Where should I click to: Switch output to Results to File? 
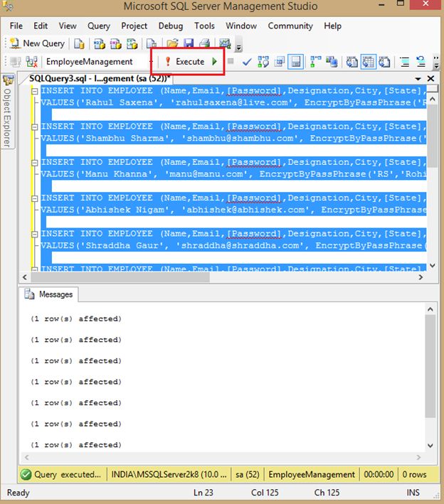(384, 61)
